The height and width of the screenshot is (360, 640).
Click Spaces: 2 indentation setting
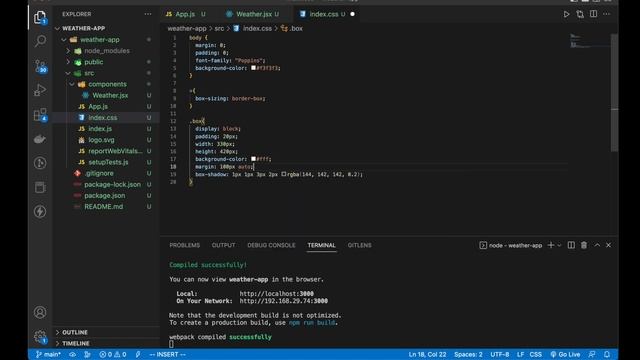(468, 354)
